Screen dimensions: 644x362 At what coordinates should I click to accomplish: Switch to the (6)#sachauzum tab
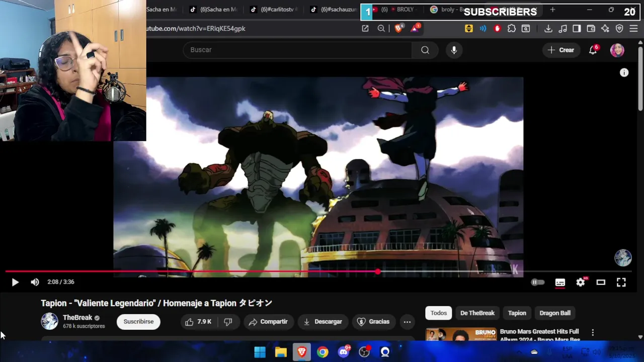point(334,10)
